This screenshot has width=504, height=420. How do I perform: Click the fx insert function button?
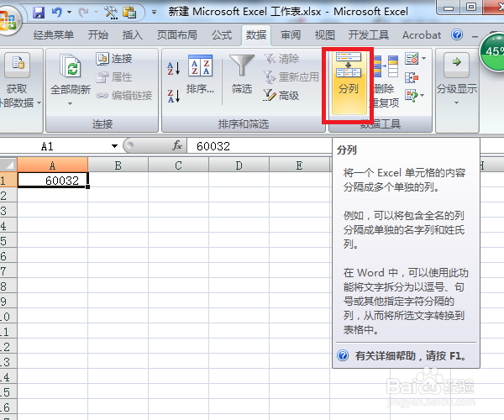pos(177,145)
